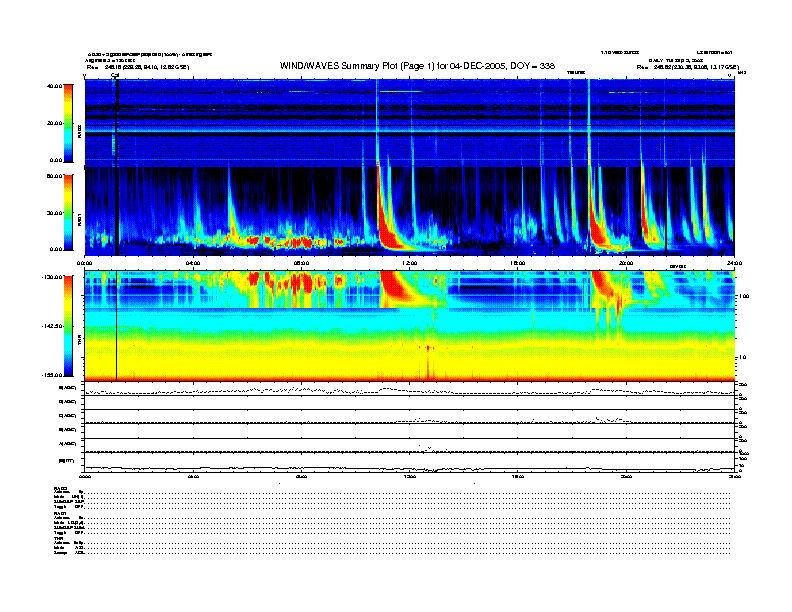Click the RAD2 spectrogram panel
This screenshot has height=612, width=792.
coord(410,122)
